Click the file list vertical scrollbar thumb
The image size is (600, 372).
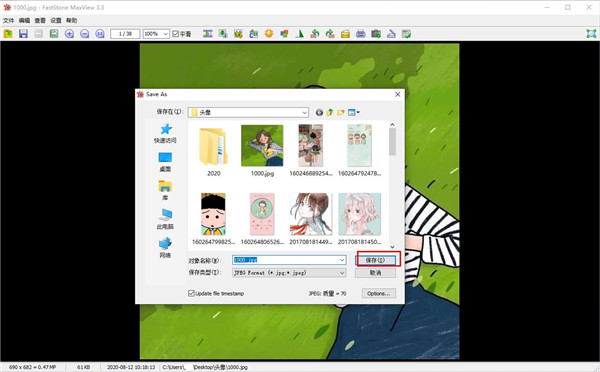coord(392,142)
